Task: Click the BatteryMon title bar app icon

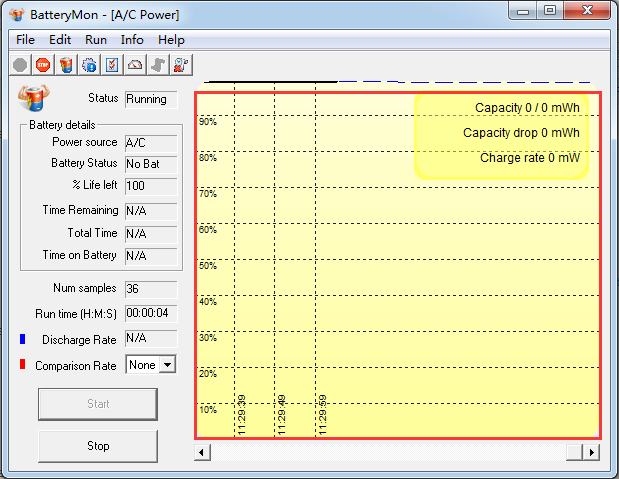Action: coord(17,15)
